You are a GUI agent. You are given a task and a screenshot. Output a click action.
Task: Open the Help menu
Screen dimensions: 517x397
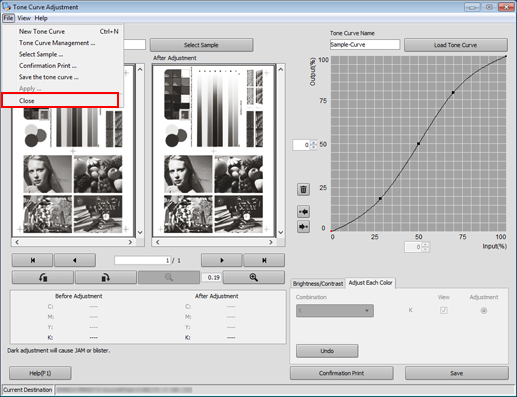click(x=41, y=18)
